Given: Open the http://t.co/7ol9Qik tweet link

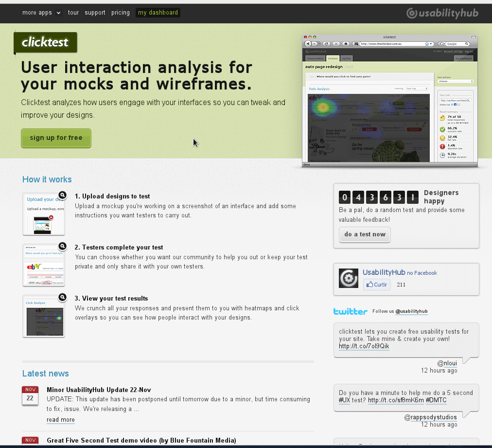Looking at the screenshot, I should point(364,346).
